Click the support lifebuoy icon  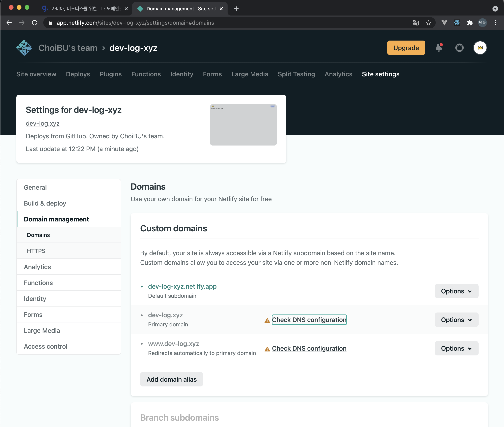coord(459,48)
